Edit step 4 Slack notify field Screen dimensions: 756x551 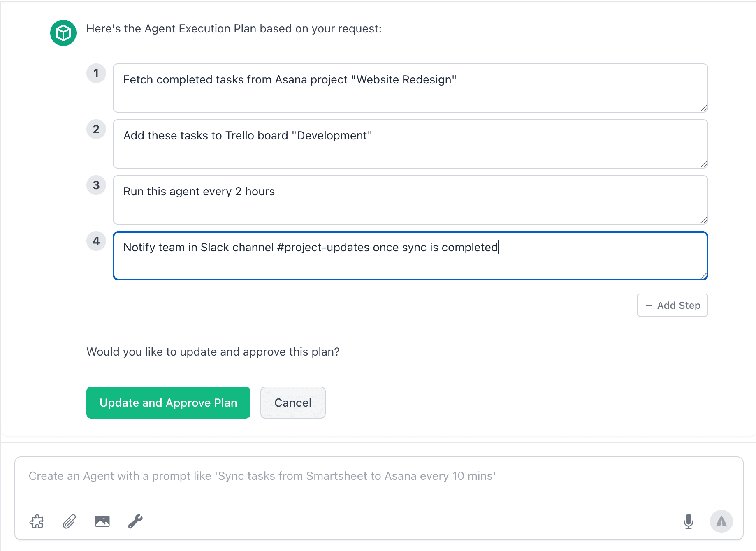410,256
